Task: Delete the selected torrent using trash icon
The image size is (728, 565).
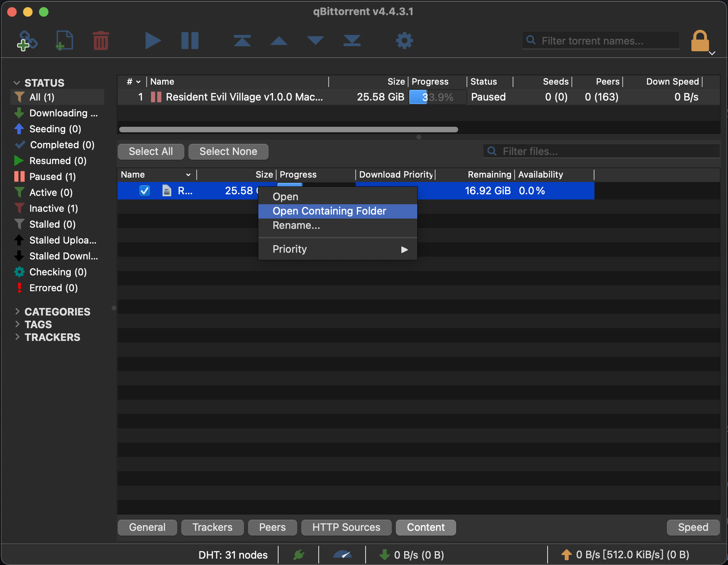Action: click(101, 40)
